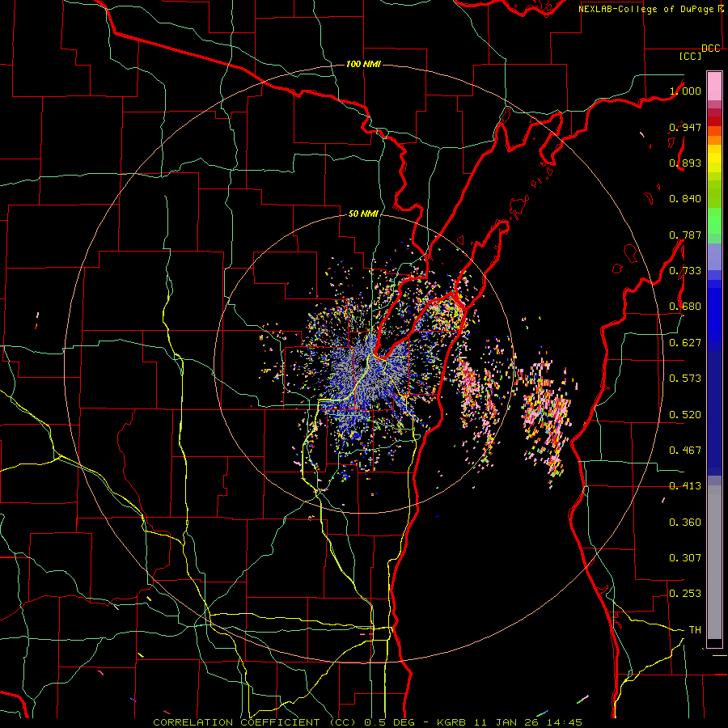Viewport: 728px width, 728px height.
Task: Click the bright green segment of the color bar
Action: (714, 221)
